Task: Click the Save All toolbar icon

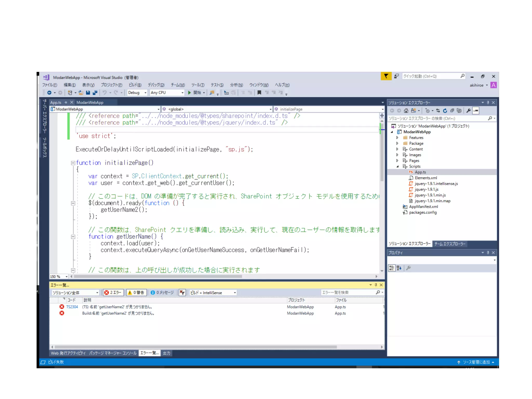Action: point(95,93)
